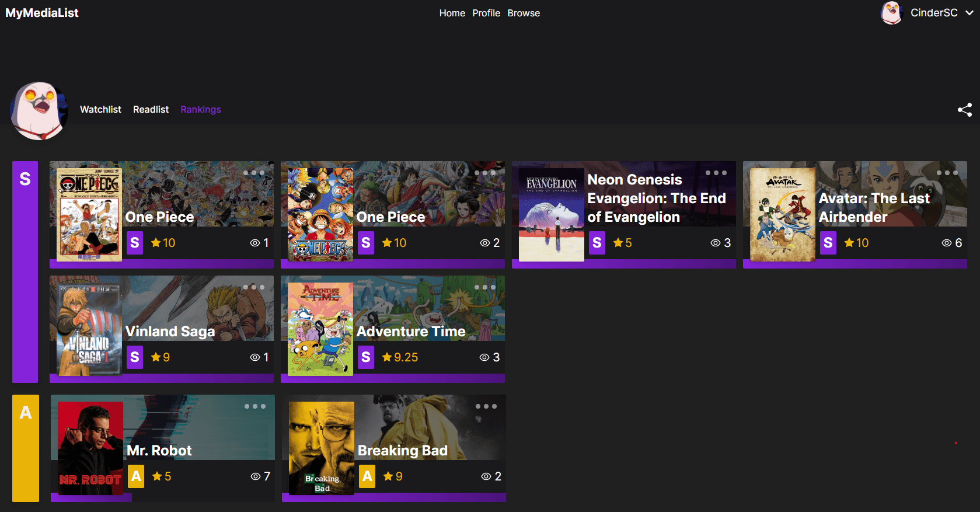Click the Adventure Time cover thumbnail

pos(320,329)
